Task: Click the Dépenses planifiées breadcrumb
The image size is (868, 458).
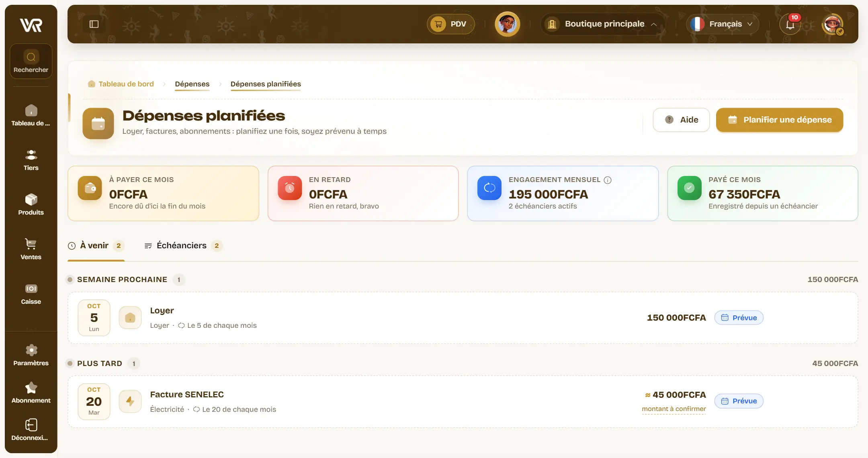Action: (266, 84)
